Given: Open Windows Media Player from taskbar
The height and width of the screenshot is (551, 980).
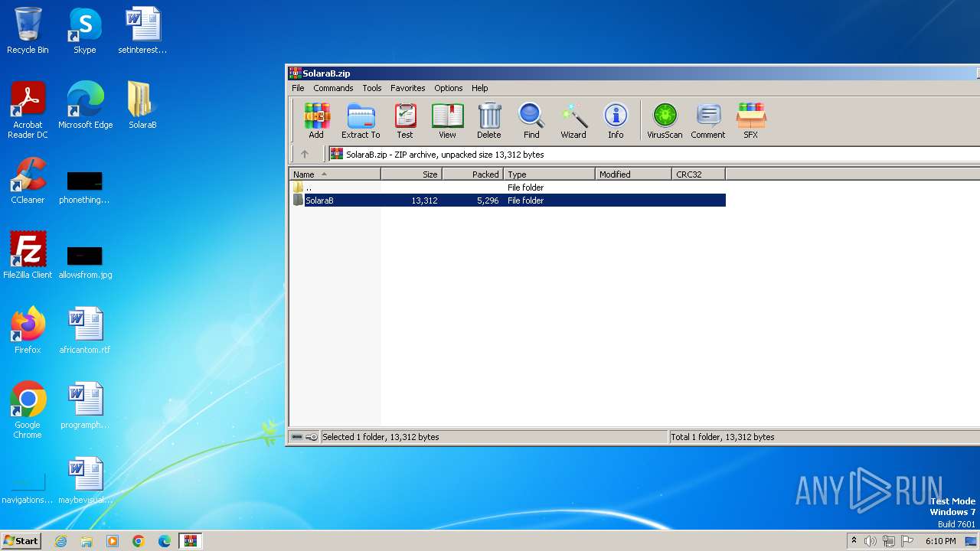Looking at the screenshot, I should coord(113,541).
